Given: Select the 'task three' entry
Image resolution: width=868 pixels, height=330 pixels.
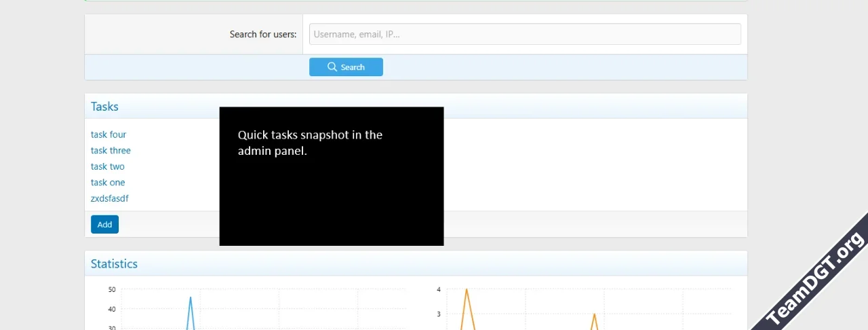Looking at the screenshot, I should tap(111, 151).
